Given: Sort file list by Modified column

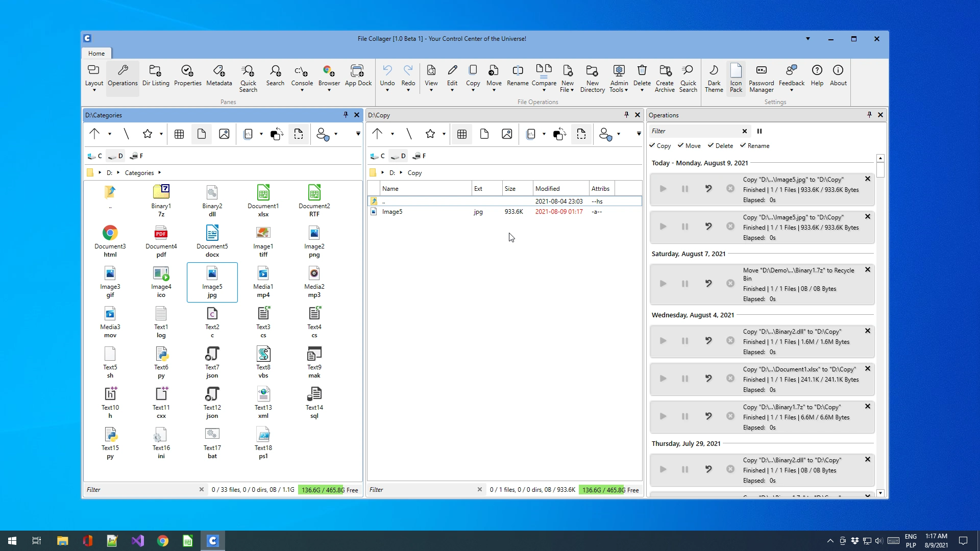Looking at the screenshot, I should 561,189.
